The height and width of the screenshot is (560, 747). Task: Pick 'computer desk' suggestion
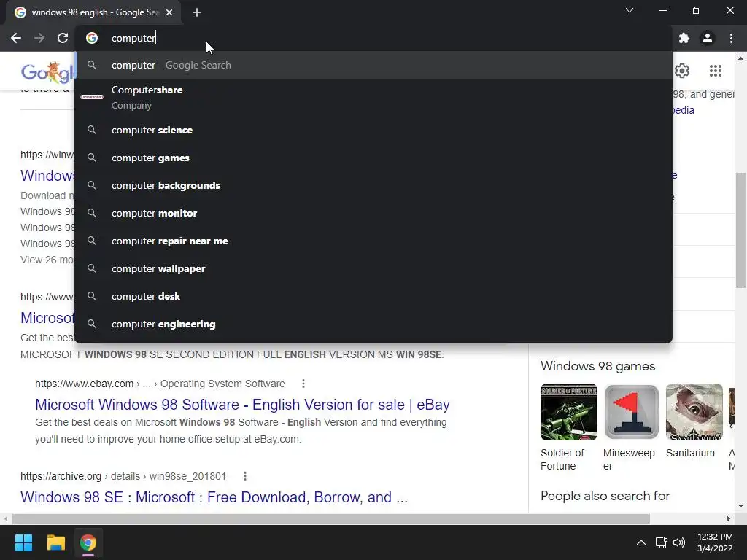(x=373, y=296)
